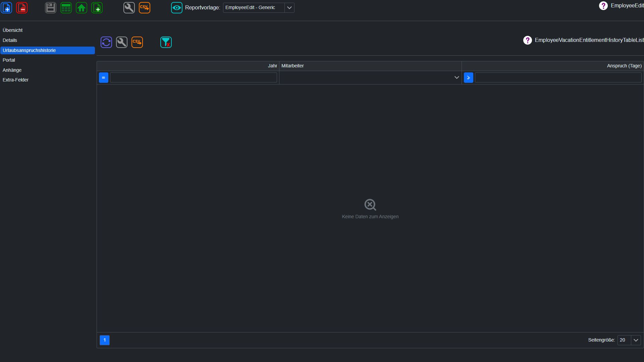Click the grey save floppy disk icon
This screenshot has width=644, height=362.
[51, 8]
